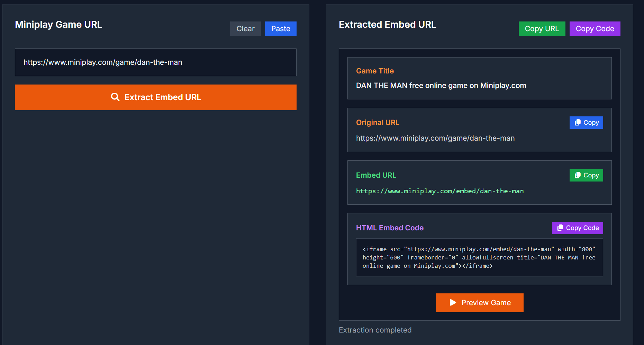The image size is (644, 345).
Task: Click the DAN THE MAN game title text
Action: pyautogui.click(x=441, y=86)
